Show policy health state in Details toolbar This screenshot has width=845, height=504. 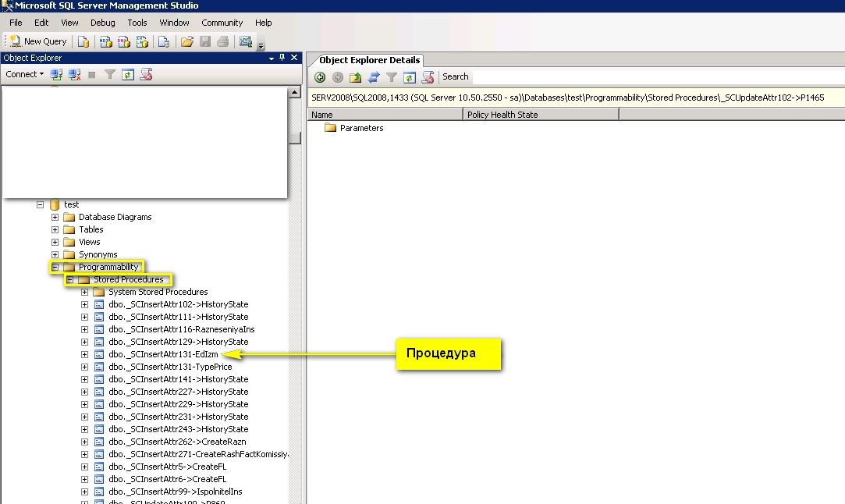pyautogui.click(x=428, y=77)
